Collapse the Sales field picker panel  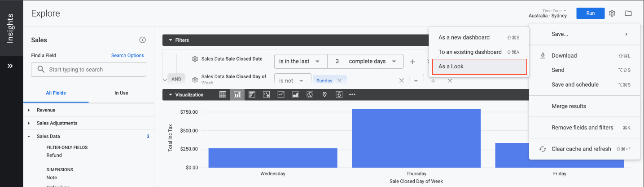tap(143, 40)
